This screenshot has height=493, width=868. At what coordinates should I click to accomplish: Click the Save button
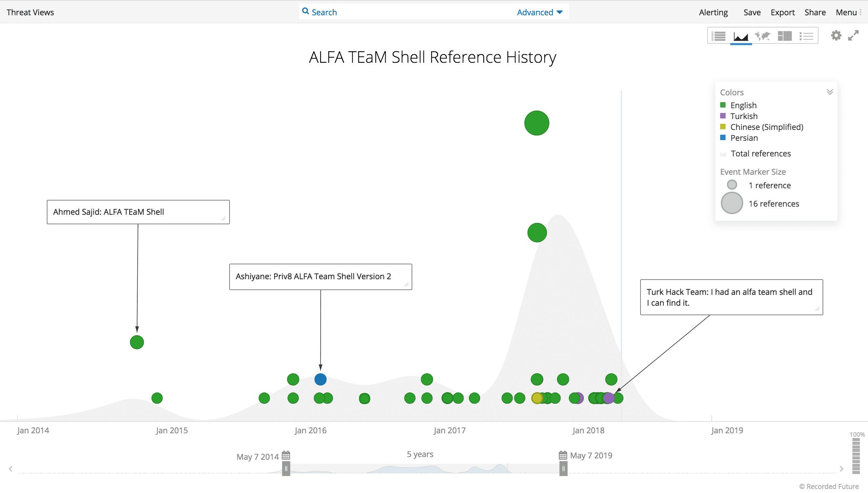752,12
